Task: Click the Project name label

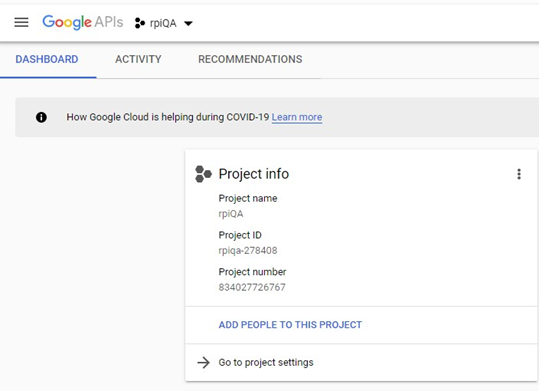Action: 248,198
